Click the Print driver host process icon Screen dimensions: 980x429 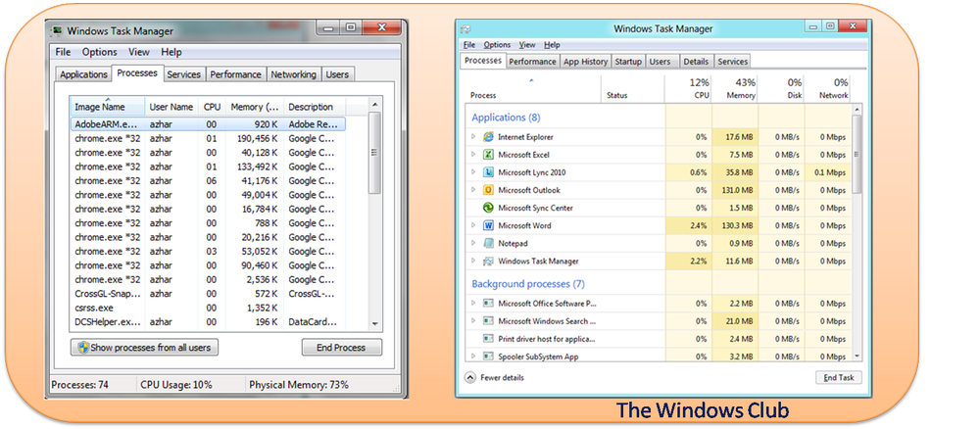coord(489,339)
